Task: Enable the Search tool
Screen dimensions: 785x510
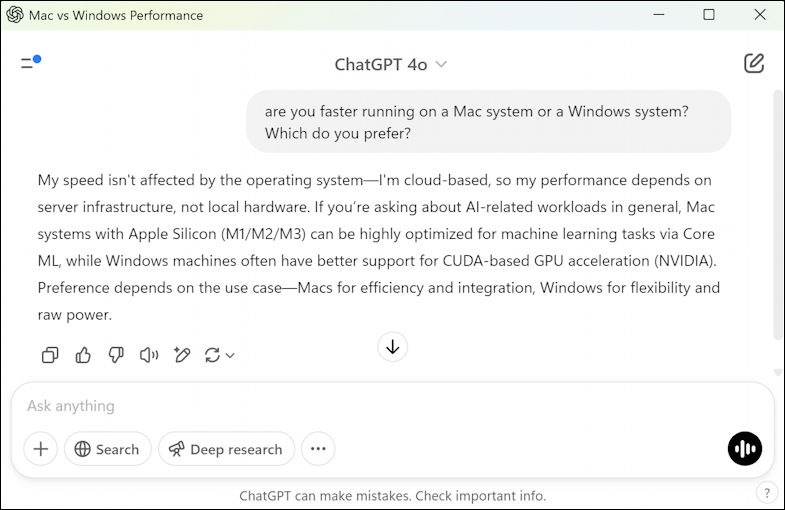Action: click(107, 449)
